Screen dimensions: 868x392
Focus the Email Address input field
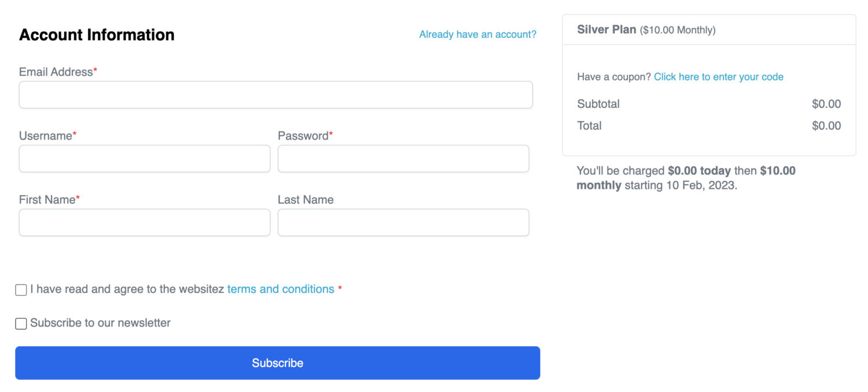point(275,94)
